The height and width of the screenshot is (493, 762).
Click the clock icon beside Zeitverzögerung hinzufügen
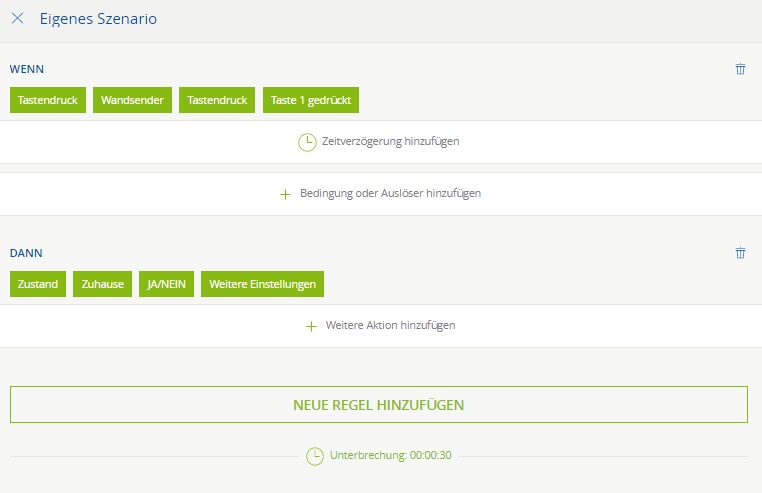tap(307, 142)
